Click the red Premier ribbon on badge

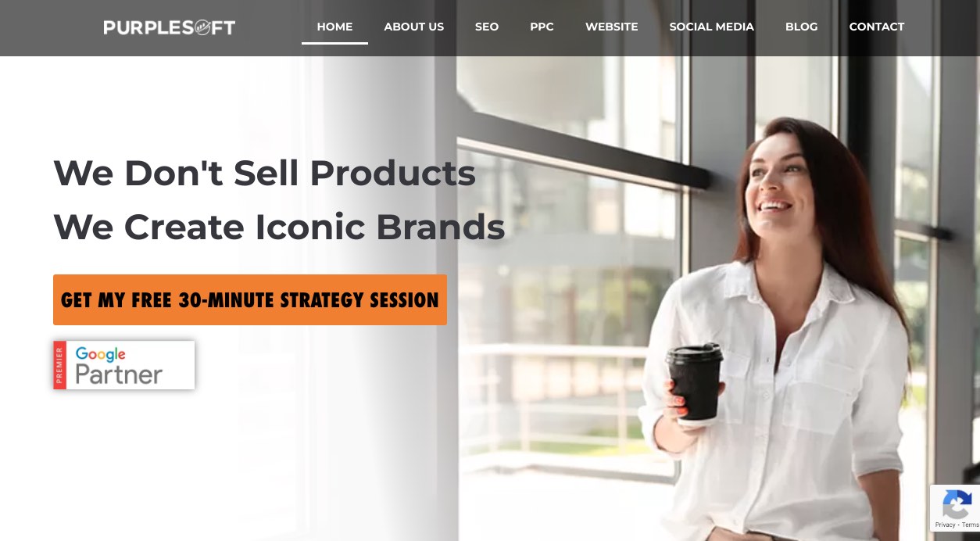59,365
